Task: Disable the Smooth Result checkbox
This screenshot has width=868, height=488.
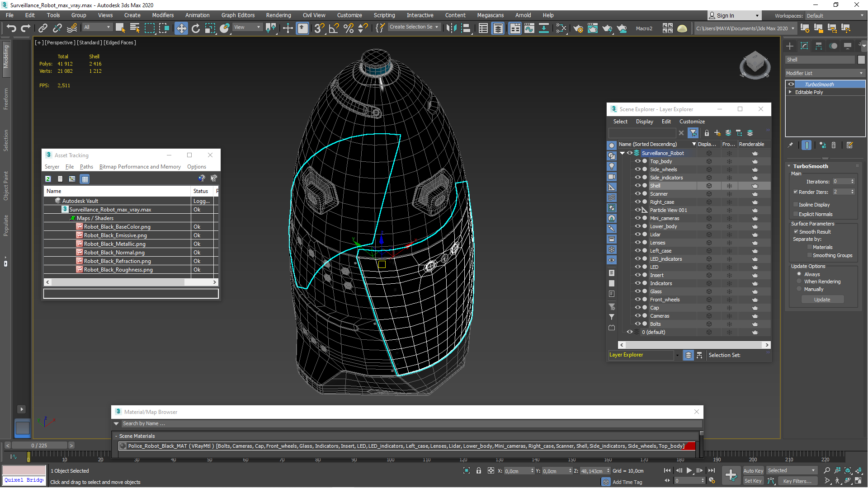Action: click(x=796, y=232)
